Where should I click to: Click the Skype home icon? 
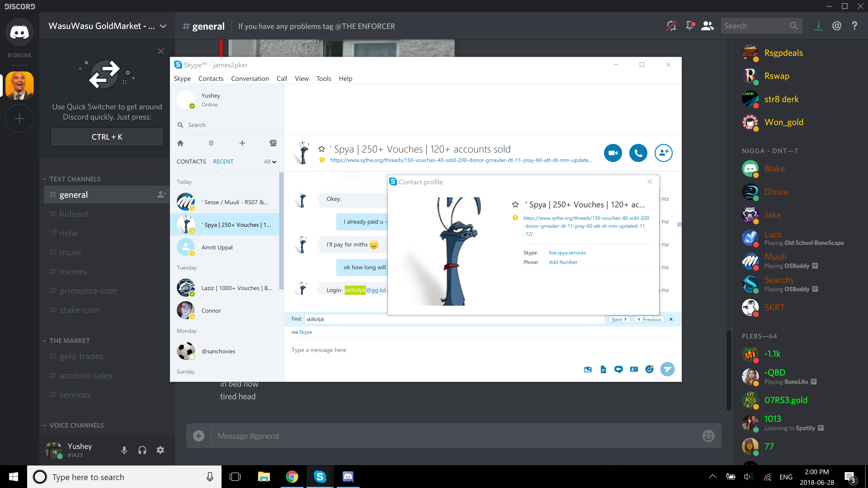coord(180,143)
